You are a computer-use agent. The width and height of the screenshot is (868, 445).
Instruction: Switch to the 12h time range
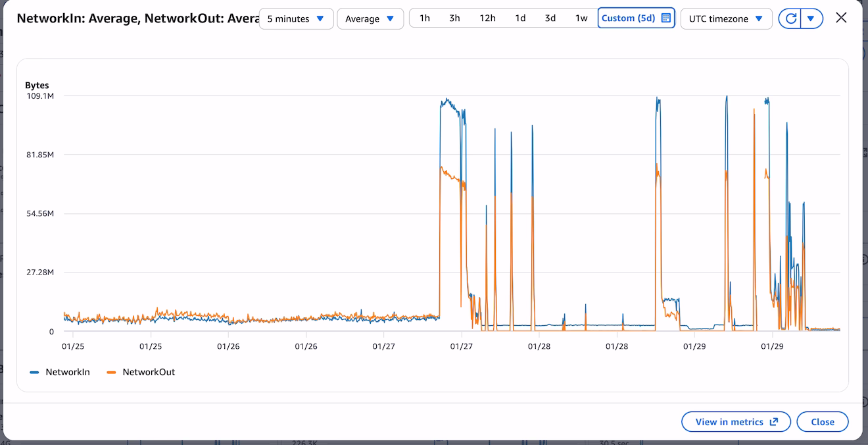coord(487,18)
